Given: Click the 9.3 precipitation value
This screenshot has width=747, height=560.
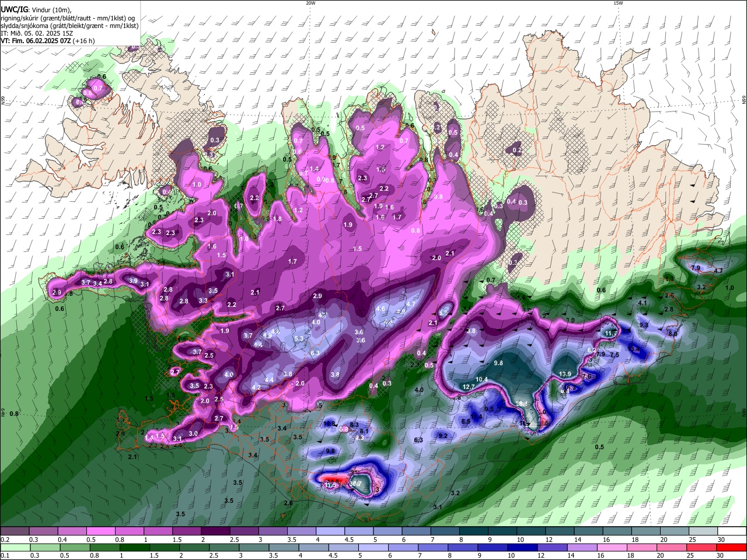Looking at the screenshot, I should click(x=644, y=325).
